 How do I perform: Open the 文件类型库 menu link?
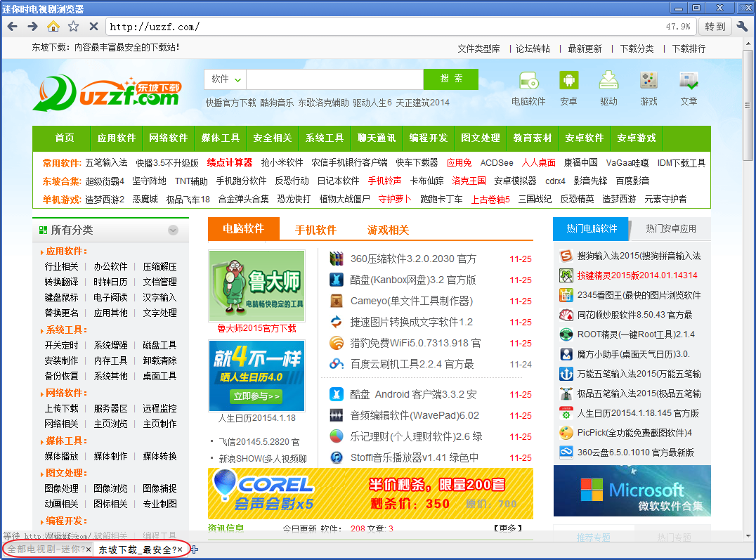coord(478,48)
